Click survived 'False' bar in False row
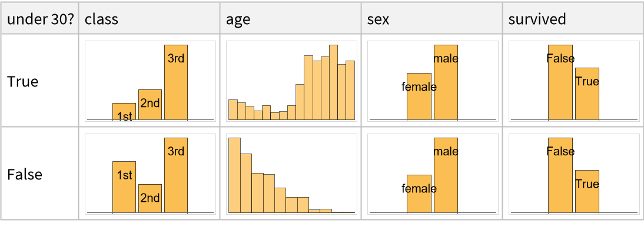Viewport: 644px width, 240px height. pos(560,175)
